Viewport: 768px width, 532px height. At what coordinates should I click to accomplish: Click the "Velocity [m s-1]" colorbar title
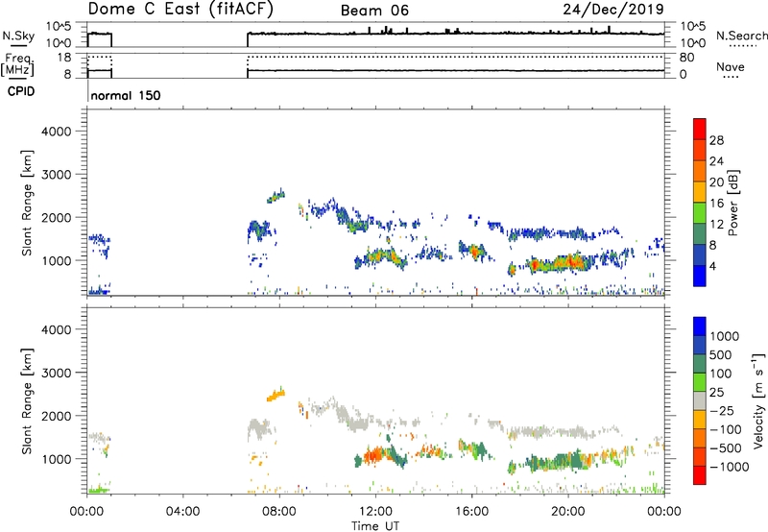[x=759, y=400]
